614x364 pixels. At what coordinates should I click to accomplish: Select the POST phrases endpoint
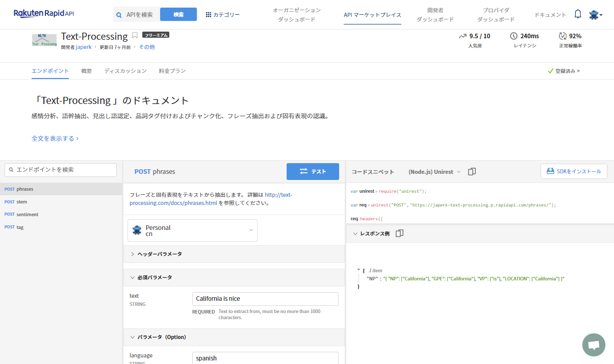61,189
